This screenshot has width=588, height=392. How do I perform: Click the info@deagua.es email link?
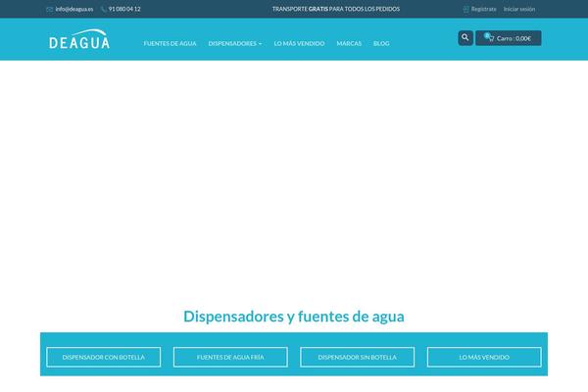point(74,10)
